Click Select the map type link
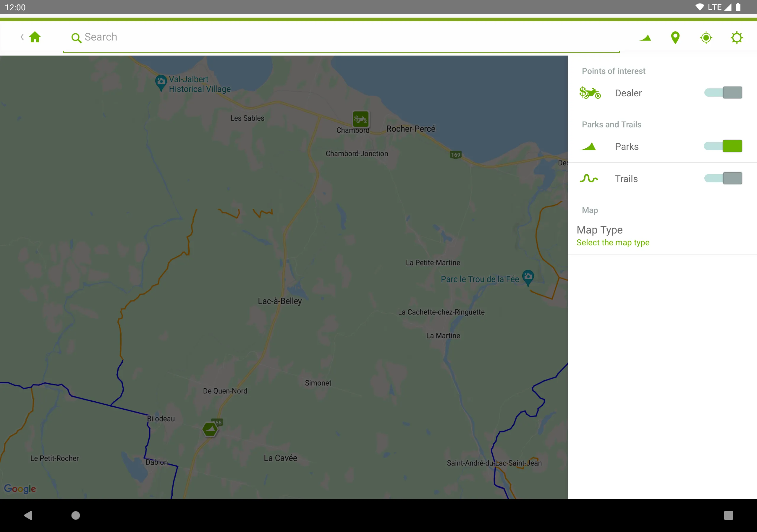757x532 pixels. 612,242
